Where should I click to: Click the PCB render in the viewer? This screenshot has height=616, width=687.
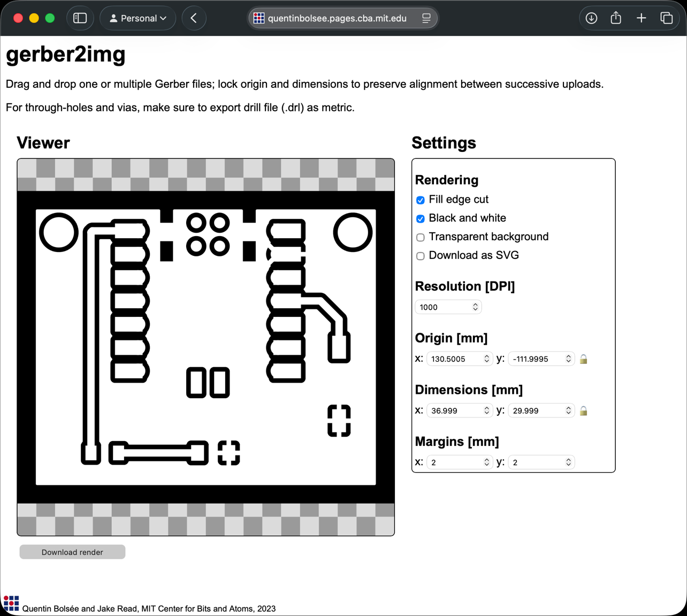coord(206,347)
